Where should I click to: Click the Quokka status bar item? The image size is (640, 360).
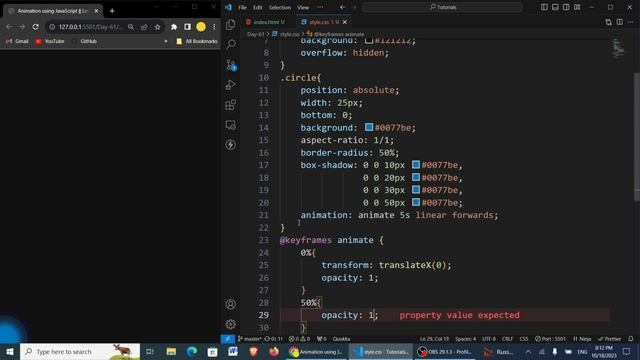pos(341,339)
